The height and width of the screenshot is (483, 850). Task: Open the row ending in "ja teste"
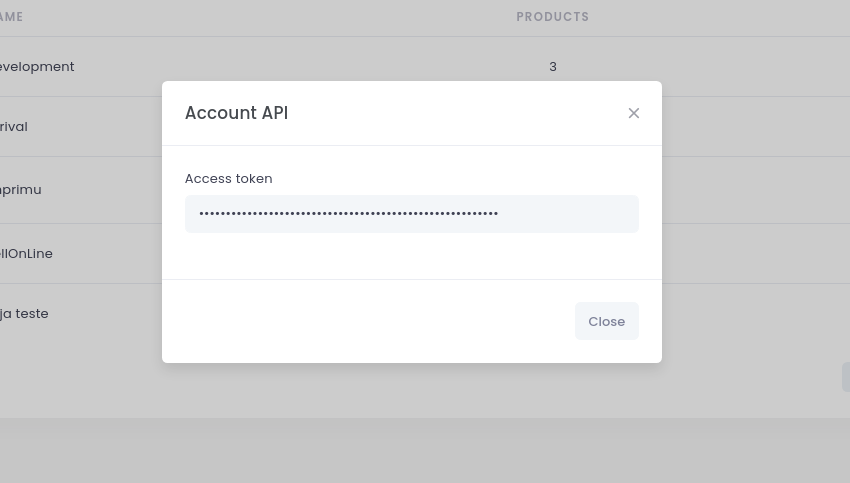point(24,314)
